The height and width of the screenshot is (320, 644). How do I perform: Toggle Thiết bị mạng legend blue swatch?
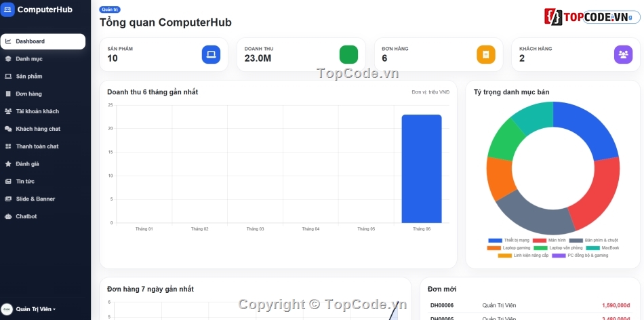(495, 240)
